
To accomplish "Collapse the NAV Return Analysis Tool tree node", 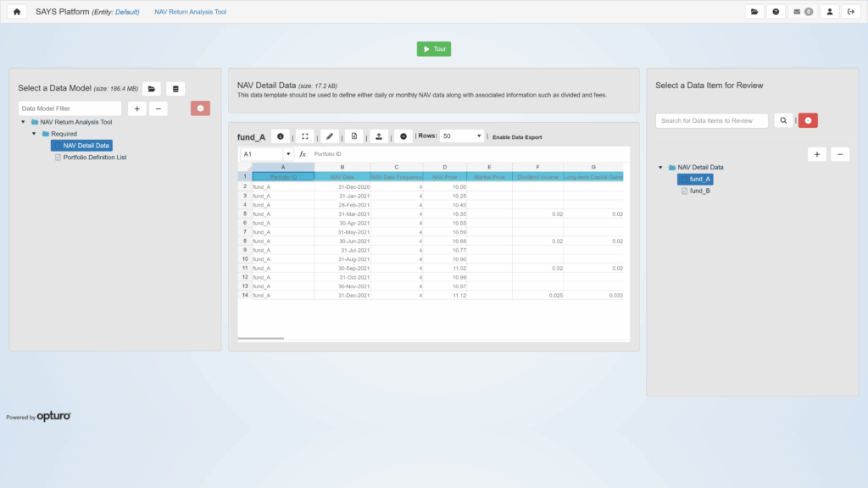I will [24, 123].
